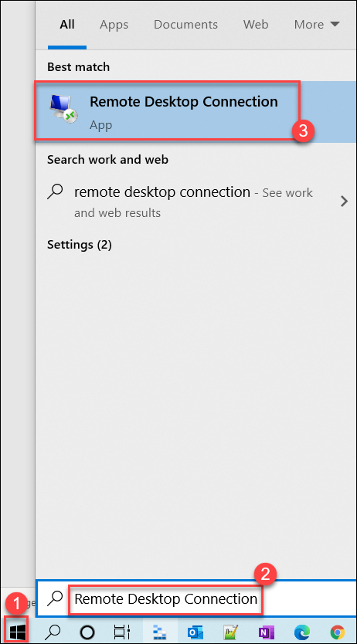Image resolution: width=357 pixels, height=644 pixels.
Task: Launch Outlook from the taskbar
Action: pos(195,632)
